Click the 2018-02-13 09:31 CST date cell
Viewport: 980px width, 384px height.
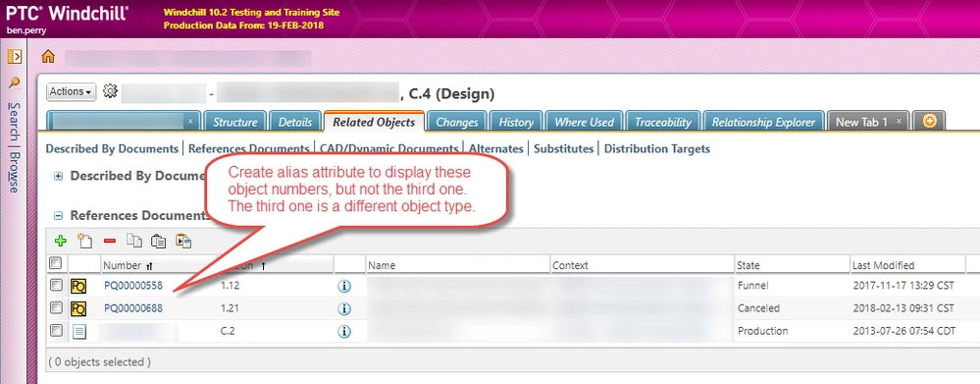pyautogui.click(x=903, y=308)
